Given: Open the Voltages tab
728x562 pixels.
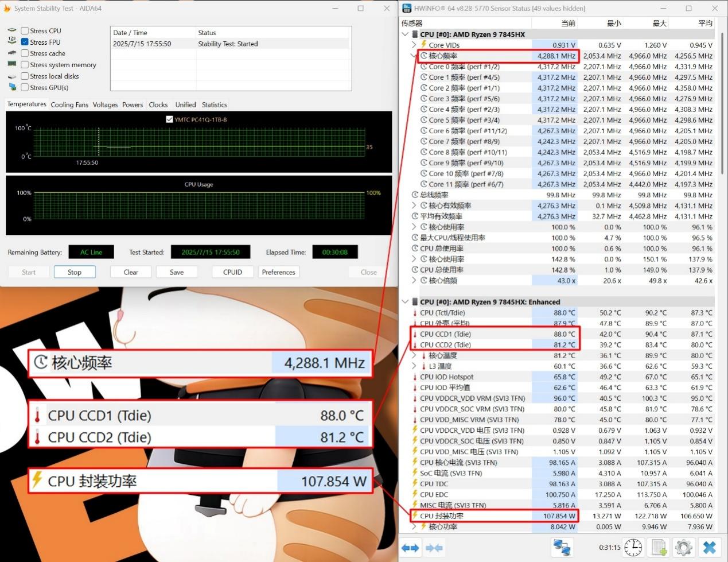Looking at the screenshot, I should click(x=105, y=104).
